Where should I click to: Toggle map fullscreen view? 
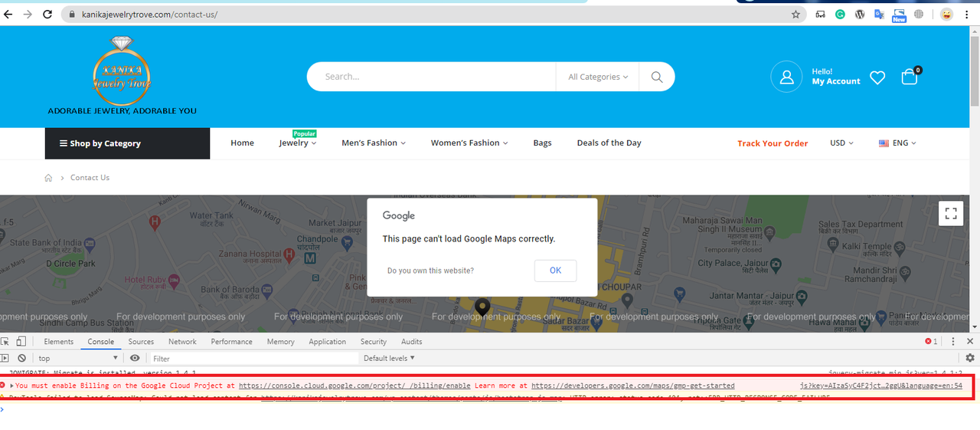tap(951, 214)
